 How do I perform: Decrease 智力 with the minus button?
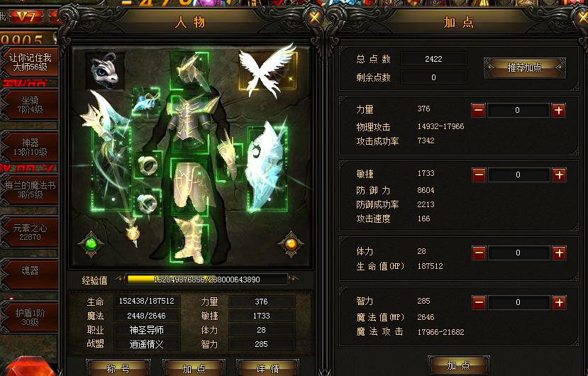tap(479, 302)
